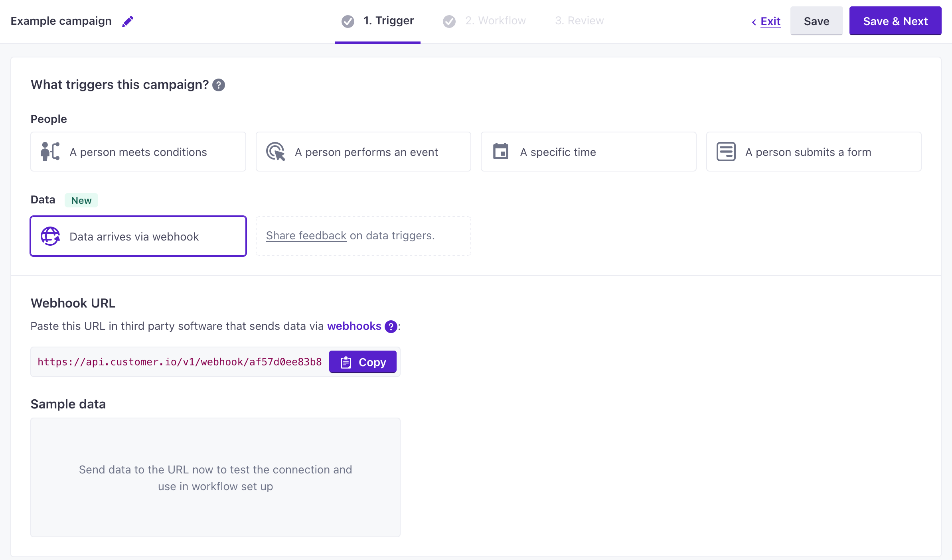Click the 'Webhook URL' heading
Screen dimensions: 952x560
pyautogui.click(x=73, y=303)
